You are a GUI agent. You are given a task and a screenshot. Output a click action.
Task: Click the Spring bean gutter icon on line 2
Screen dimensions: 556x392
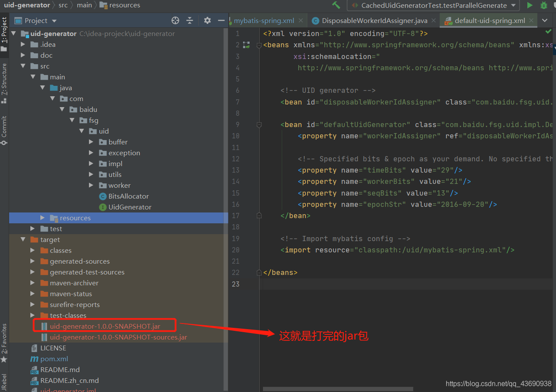(x=247, y=45)
